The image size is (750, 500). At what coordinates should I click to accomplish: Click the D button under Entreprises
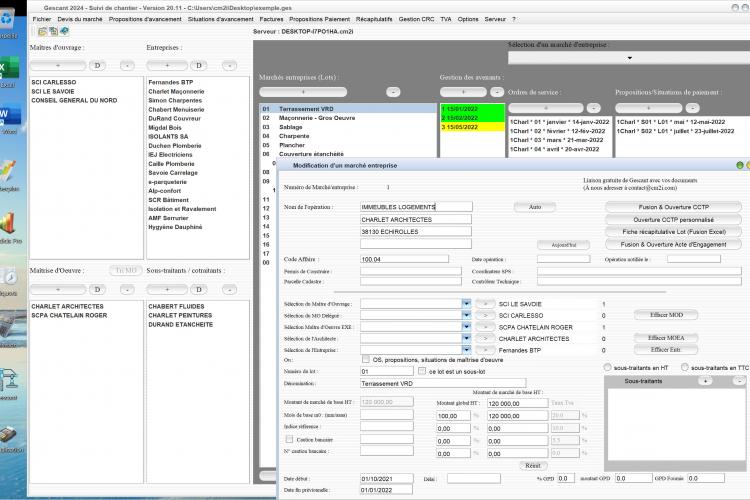coord(199,66)
